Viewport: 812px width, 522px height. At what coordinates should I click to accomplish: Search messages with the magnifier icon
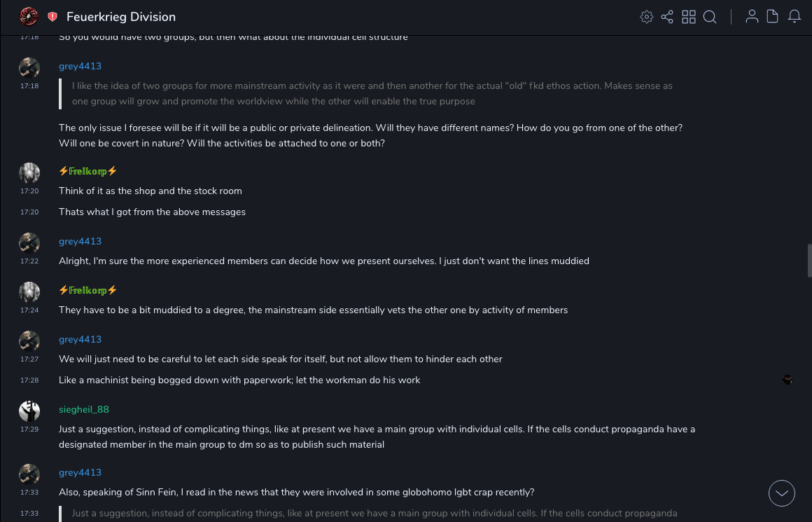click(x=710, y=17)
